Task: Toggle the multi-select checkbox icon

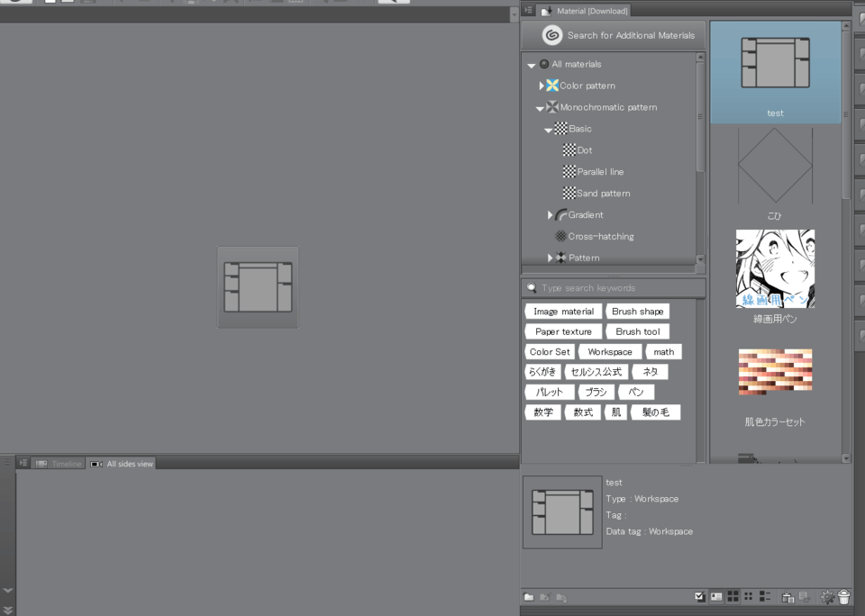Action: (700, 596)
